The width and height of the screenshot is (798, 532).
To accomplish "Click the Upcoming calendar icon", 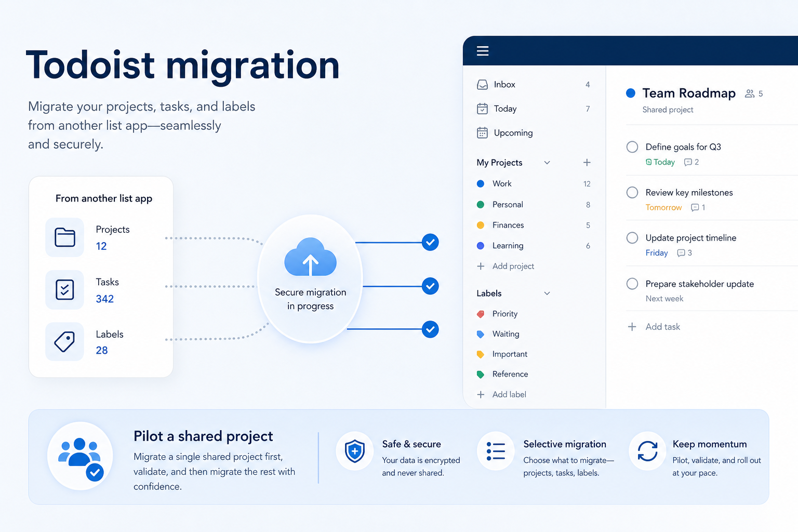I will tap(482, 133).
